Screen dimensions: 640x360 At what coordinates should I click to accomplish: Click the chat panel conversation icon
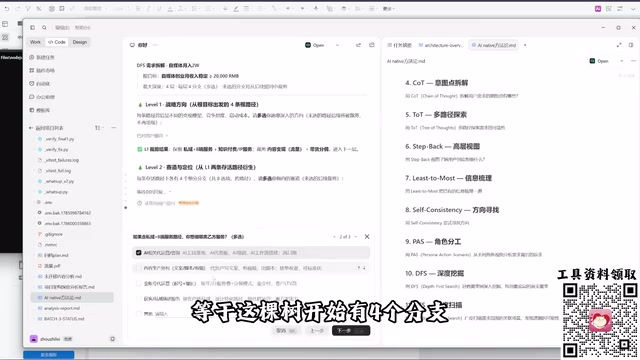(132, 45)
